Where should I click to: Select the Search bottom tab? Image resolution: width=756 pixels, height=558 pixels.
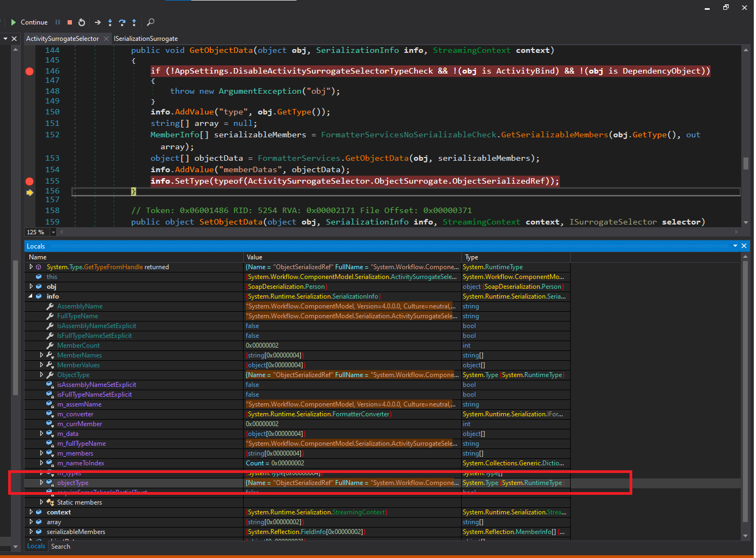point(61,547)
